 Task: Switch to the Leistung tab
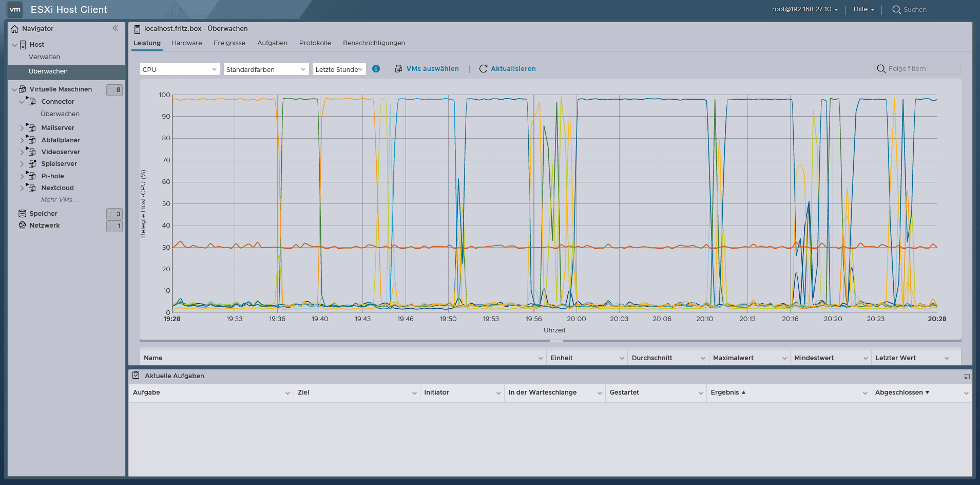[147, 43]
